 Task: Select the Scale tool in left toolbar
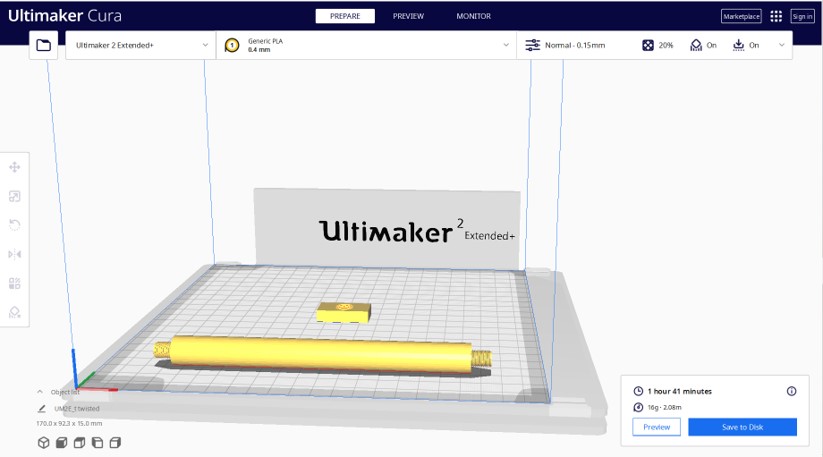click(15, 196)
